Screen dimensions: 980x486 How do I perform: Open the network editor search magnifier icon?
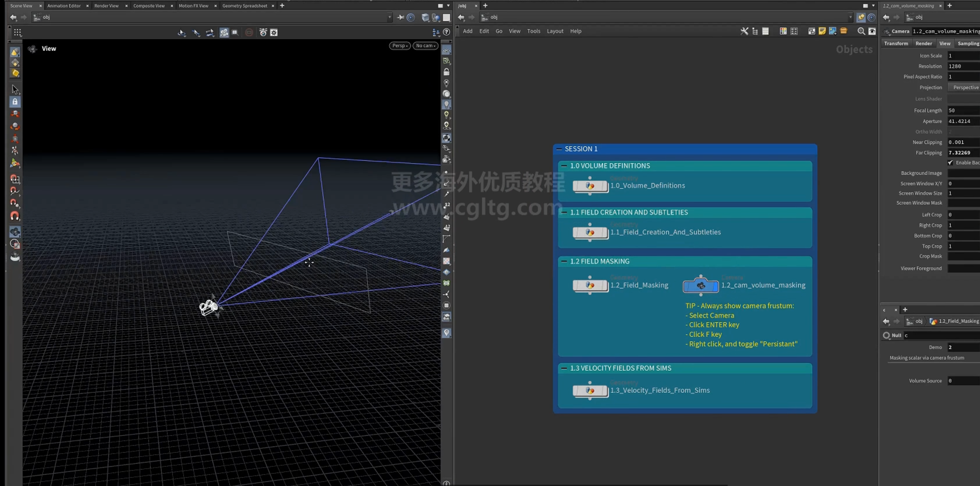click(861, 31)
